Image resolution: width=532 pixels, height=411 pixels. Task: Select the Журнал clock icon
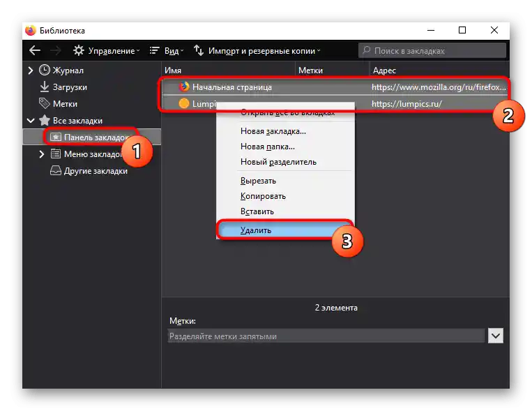(x=45, y=70)
